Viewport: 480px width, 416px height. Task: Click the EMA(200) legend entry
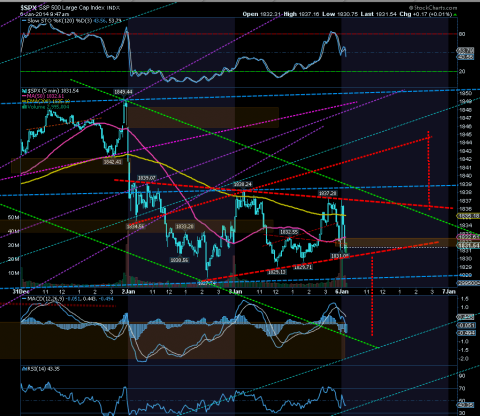(x=46, y=101)
